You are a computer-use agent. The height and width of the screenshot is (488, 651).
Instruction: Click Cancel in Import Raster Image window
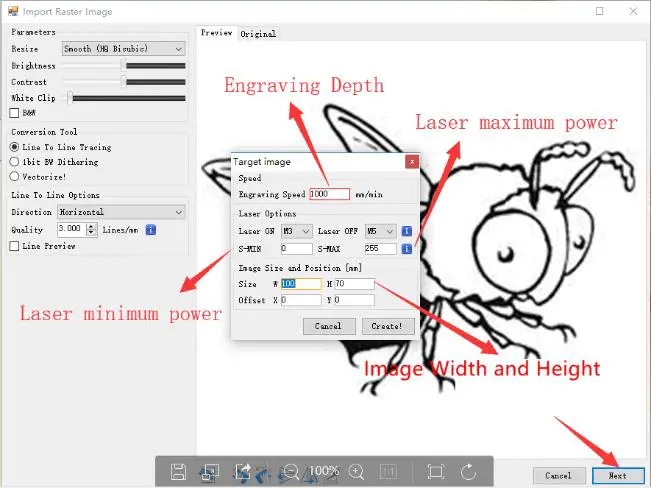point(559,476)
